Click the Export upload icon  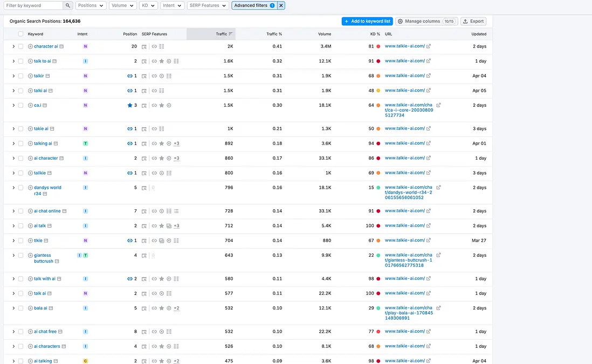(x=464, y=21)
